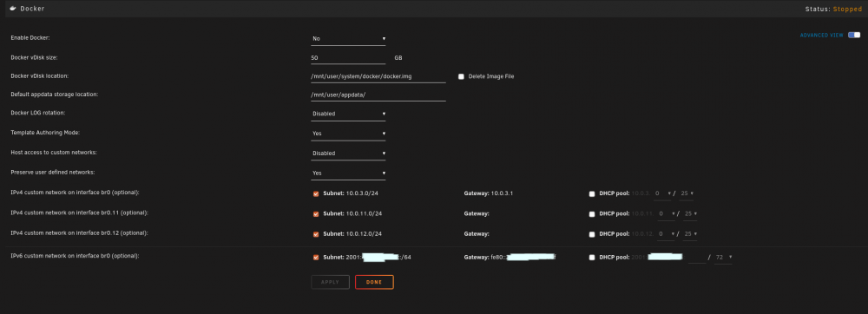Click the IPv6 DHCP pool address field
Screen dimensions: 868x314
697,258
